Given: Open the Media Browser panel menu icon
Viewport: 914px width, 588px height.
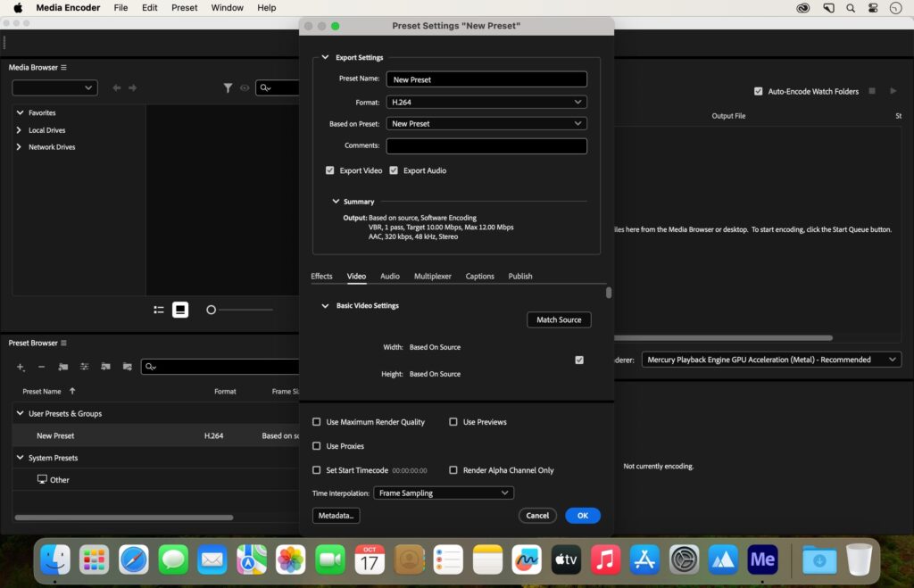Looking at the screenshot, I should [63, 68].
